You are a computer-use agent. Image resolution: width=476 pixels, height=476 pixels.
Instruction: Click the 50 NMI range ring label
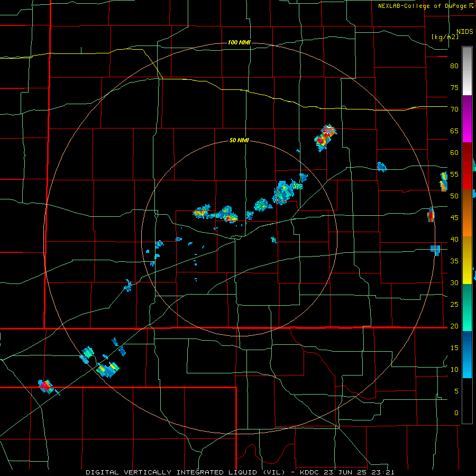point(239,140)
